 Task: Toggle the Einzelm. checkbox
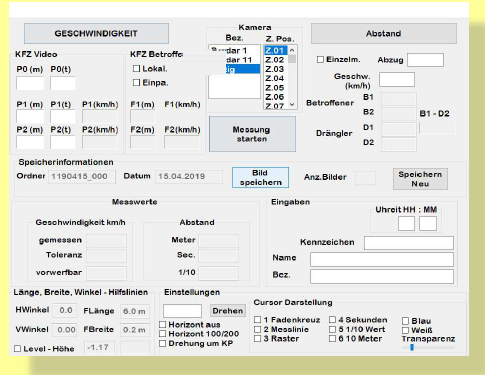pos(320,59)
